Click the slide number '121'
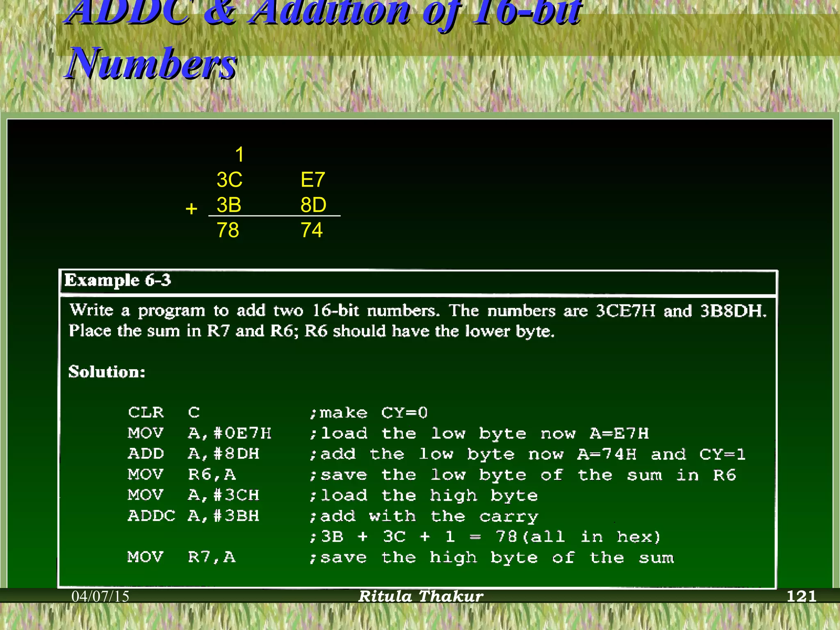 801,596
